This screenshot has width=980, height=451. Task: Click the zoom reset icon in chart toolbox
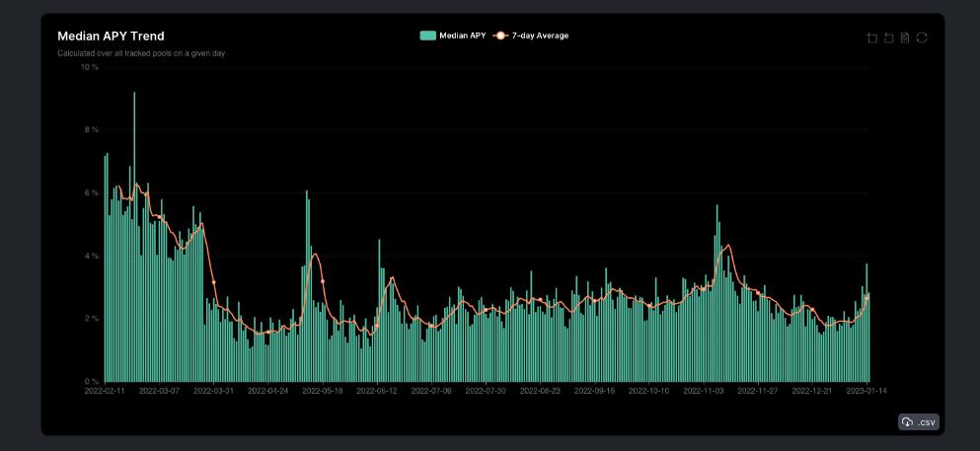click(x=888, y=38)
